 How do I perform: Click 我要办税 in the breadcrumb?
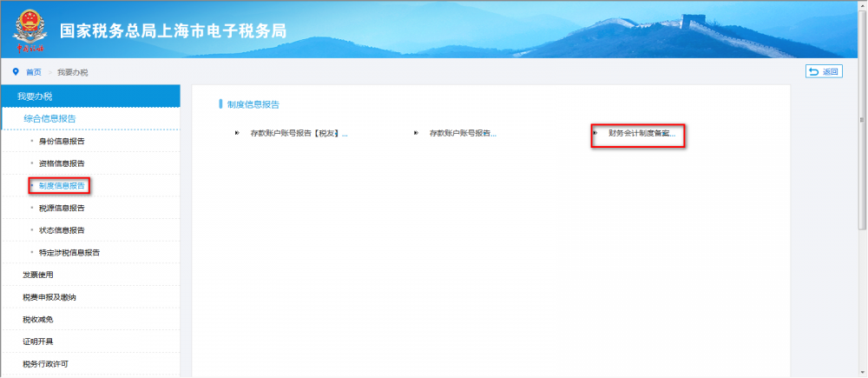[73, 72]
